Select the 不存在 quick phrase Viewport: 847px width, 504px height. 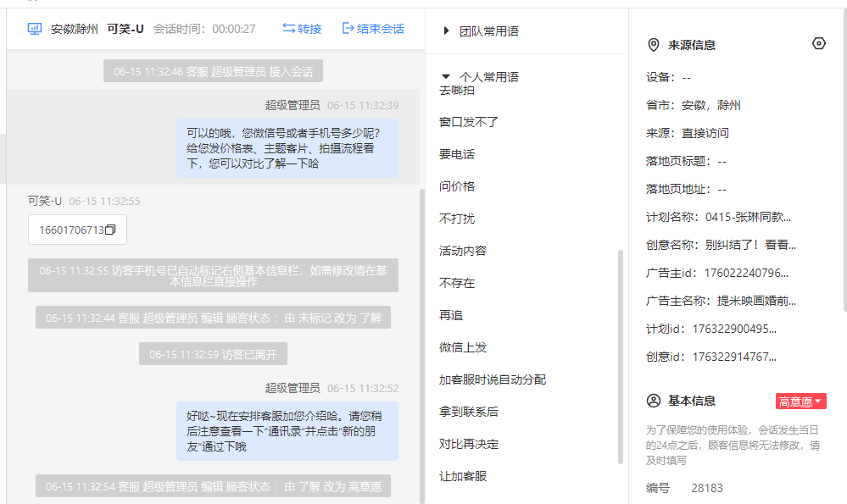click(x=457, y=283)
